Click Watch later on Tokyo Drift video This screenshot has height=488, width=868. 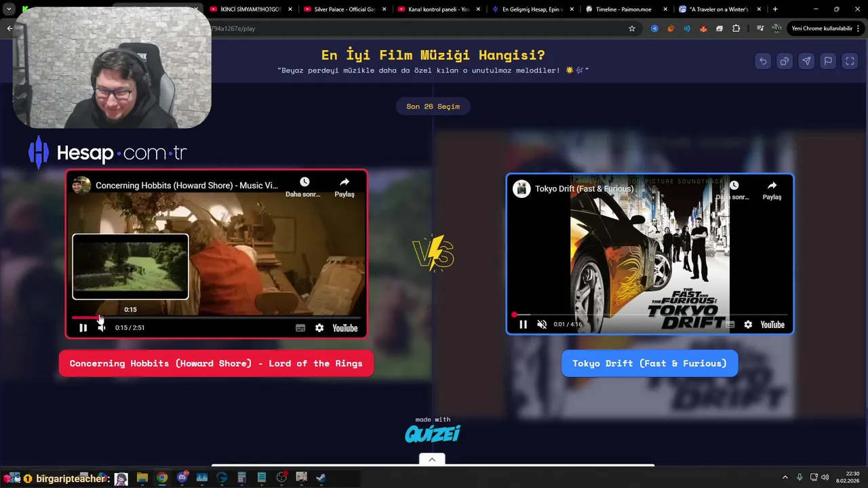coord(733,190)
